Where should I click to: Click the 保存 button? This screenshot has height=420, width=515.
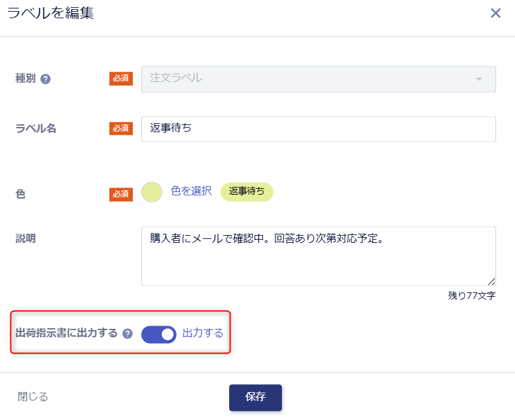(255, 397)
